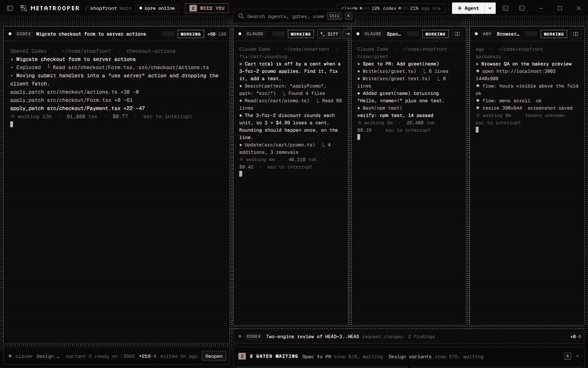
Task: Select 'Migrate checkout form to server actions' title
Action: point(91,34)
